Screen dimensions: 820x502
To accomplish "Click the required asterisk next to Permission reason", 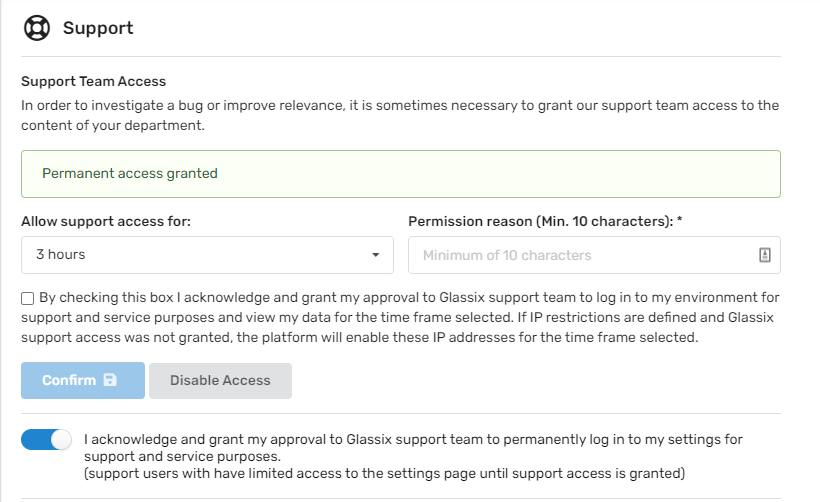I will click(680, 221).
